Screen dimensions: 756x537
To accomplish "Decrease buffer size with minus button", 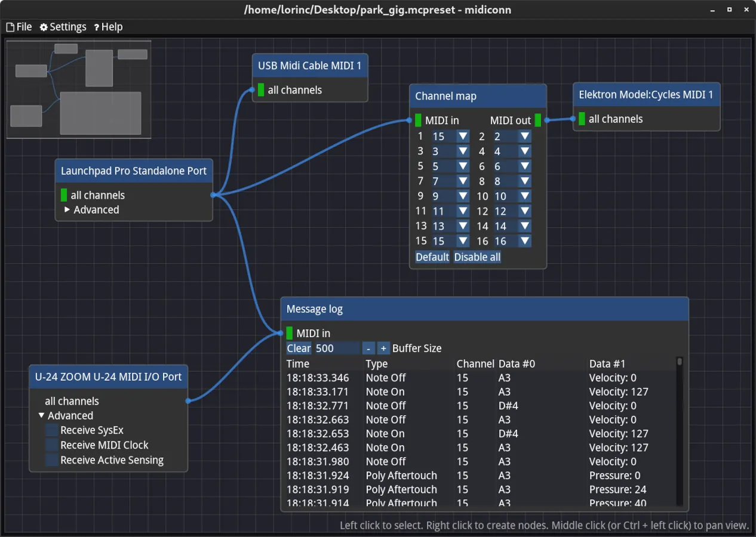I will [x=368, y=348].
